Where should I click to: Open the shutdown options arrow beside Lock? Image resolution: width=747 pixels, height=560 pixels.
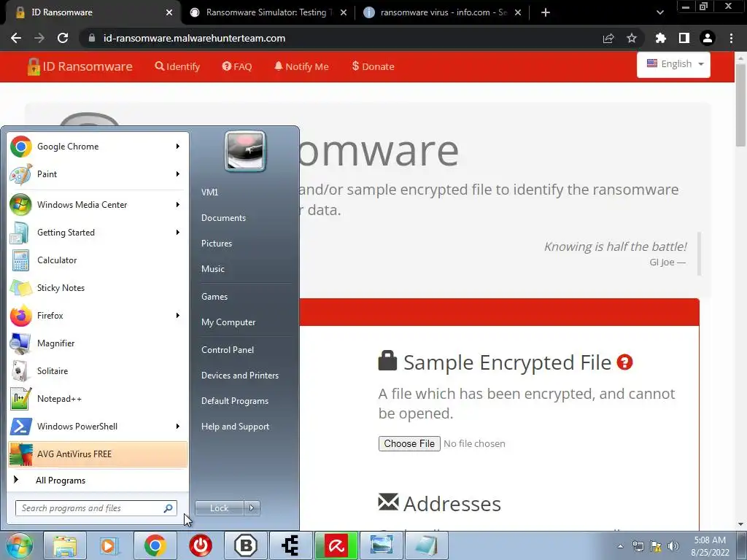252,508
